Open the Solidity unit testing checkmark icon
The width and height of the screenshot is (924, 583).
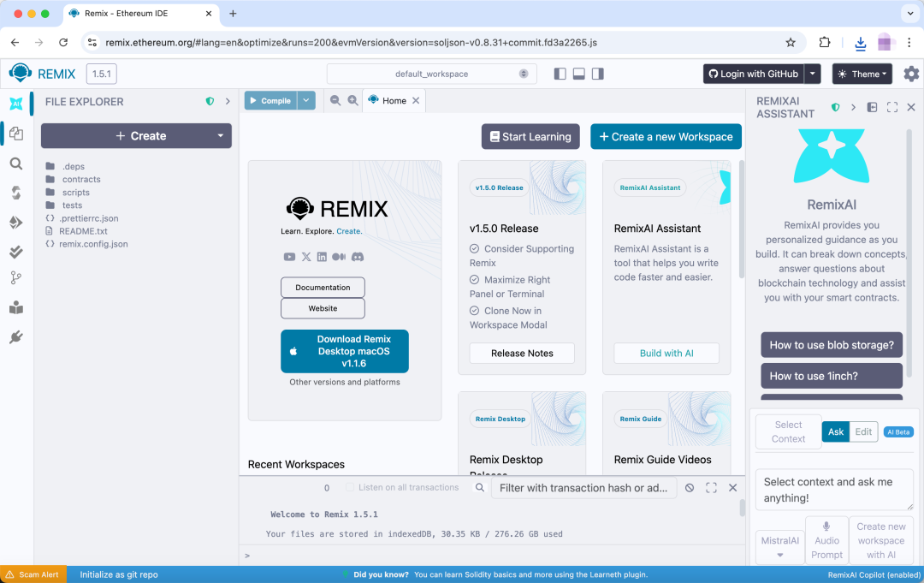(16, 252)
